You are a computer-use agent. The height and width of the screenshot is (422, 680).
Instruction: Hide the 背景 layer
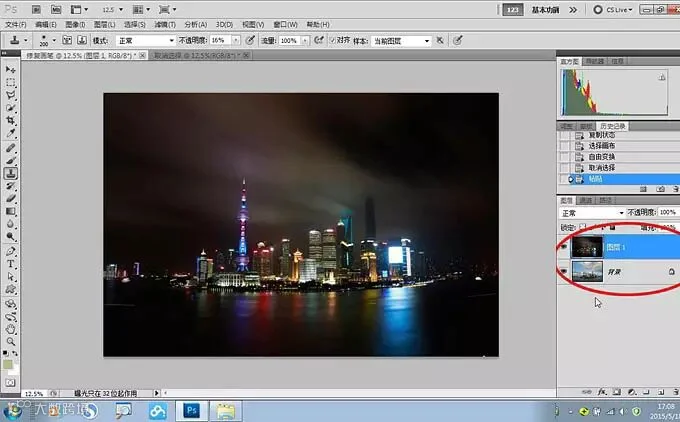564,272
